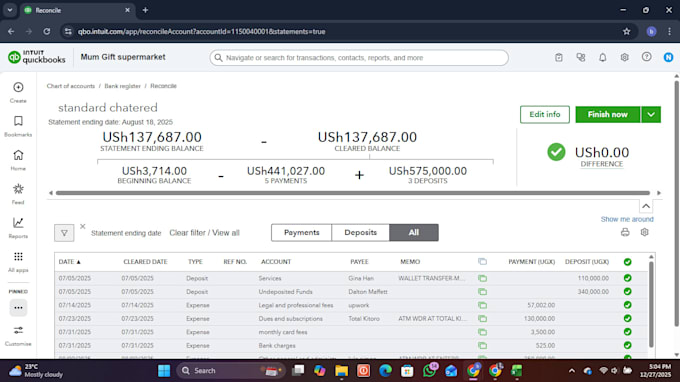Click the Finish now button
This screenshot has width=680, height=382.
pyautogui.click(x=608, y=114)
